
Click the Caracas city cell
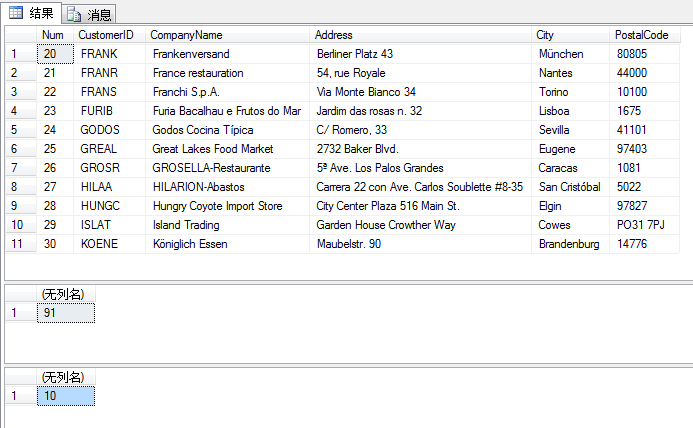570,168
